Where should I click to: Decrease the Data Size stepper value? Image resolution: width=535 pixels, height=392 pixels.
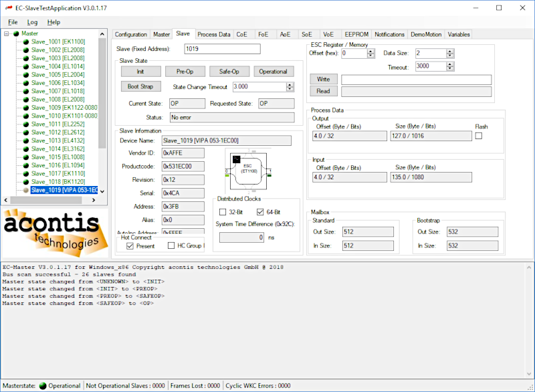pyautogui.click(x=451, y=56)
